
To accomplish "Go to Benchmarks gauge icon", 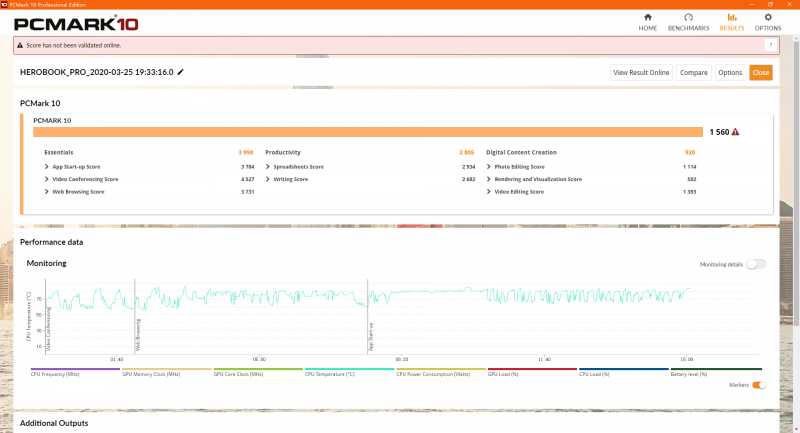I will [x=688, y=17].
